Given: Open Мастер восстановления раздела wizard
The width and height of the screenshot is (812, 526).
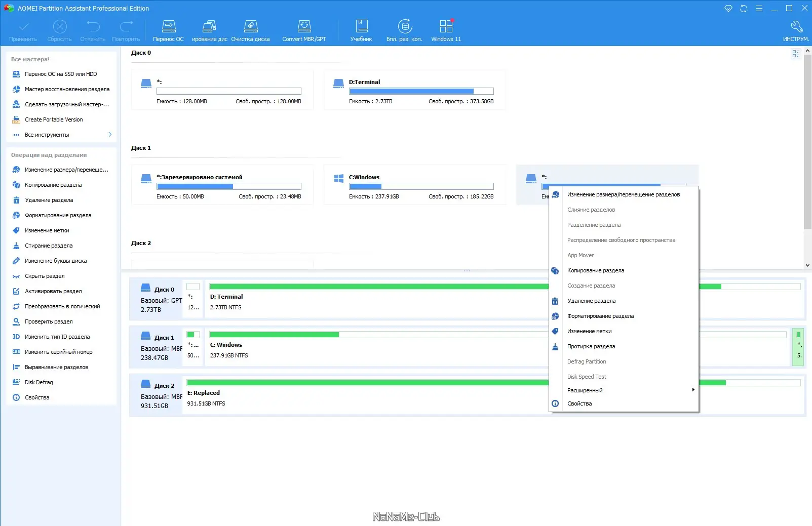Looking at the screenshot, I should pos(61,89).
